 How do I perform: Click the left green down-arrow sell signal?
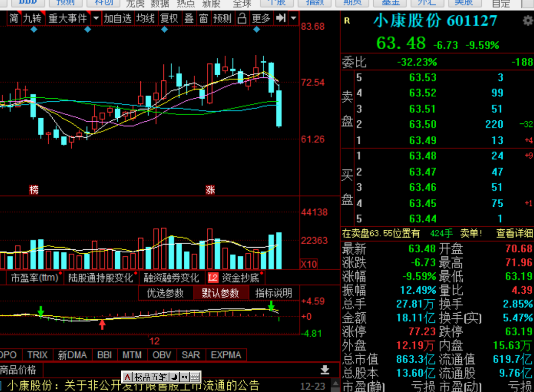(41, 311)
